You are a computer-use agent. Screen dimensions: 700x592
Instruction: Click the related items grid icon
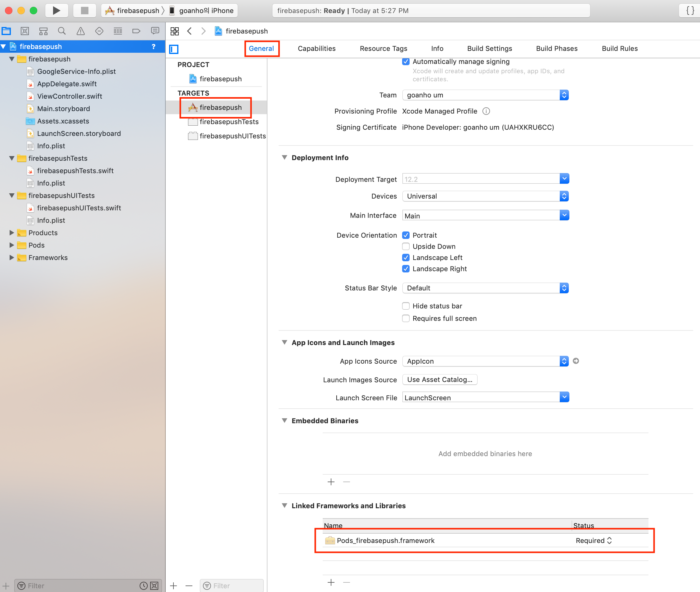click(x=174, y=31)
